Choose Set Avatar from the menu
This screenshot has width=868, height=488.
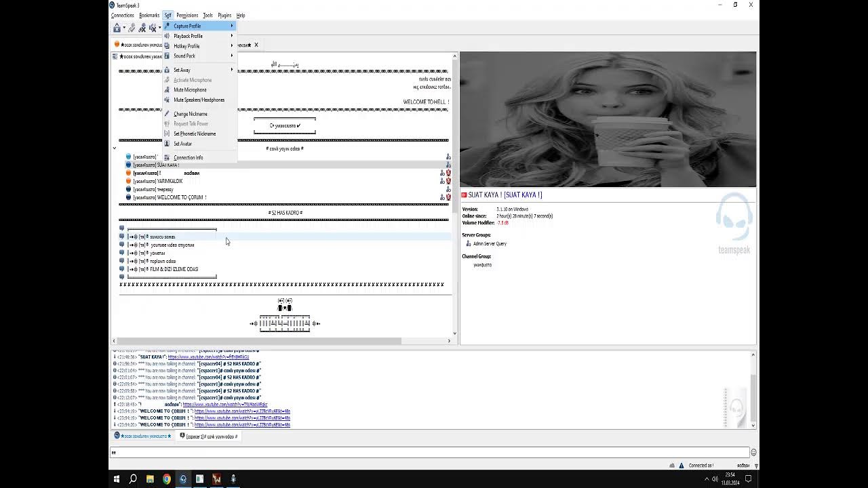[x=199, y=144]
